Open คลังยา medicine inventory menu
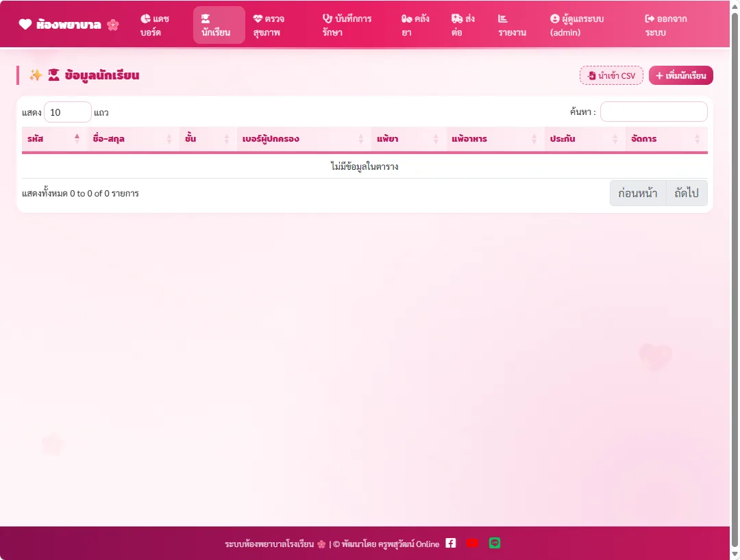740x560 pixels. click(x=417, y=25)
